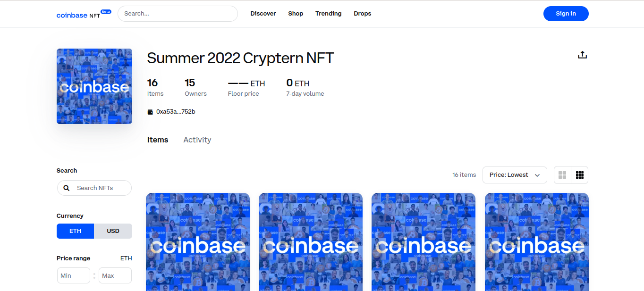Open the first NFT card
The width and height of the screenshot is (644, 291).
click(x=198, y=242)
